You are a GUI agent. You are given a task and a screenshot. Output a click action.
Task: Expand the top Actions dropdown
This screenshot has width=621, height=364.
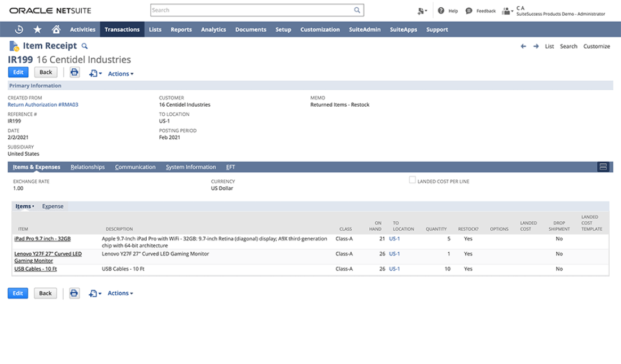(121, 74)
